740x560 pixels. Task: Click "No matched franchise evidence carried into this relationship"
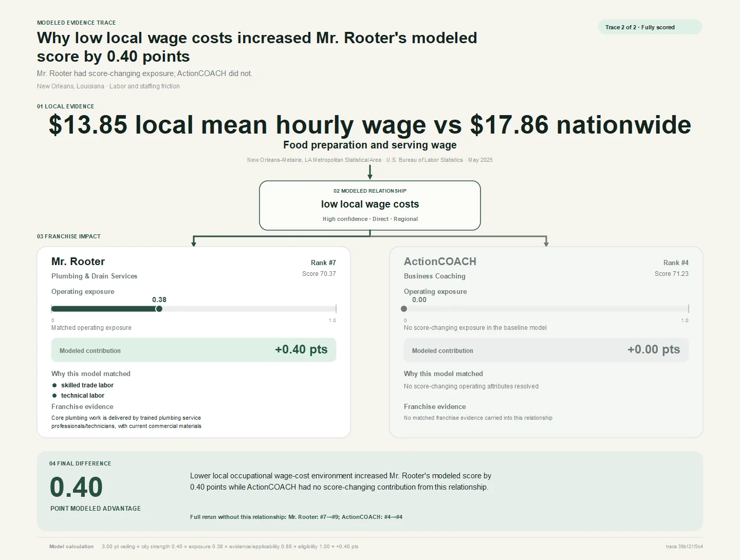tap(478, 418)
